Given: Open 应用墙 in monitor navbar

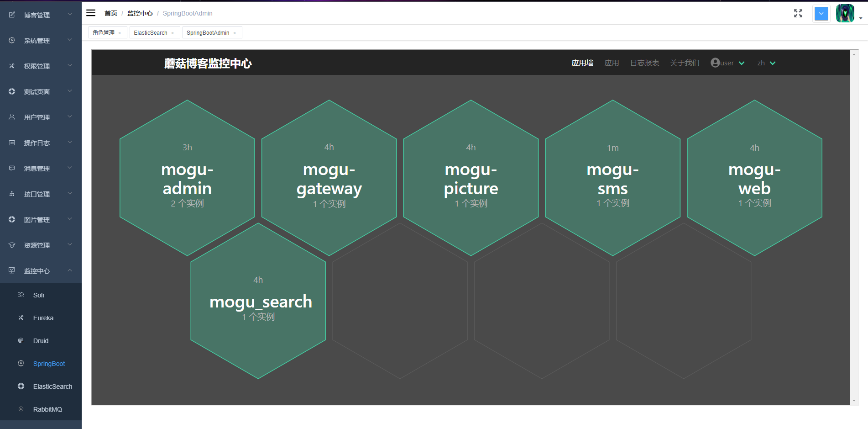Looking at the screenshot, I should (x=582, y=63).
